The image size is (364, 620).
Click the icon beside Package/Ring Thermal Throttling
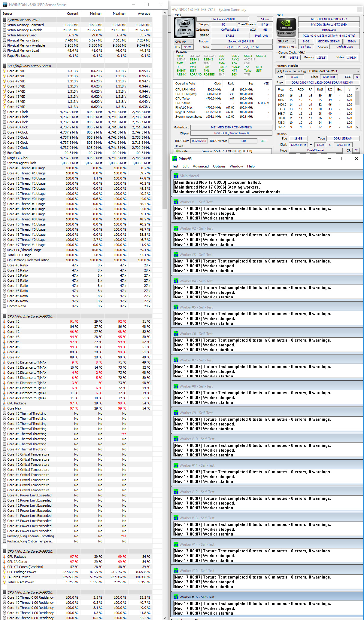tap(5, 536)
